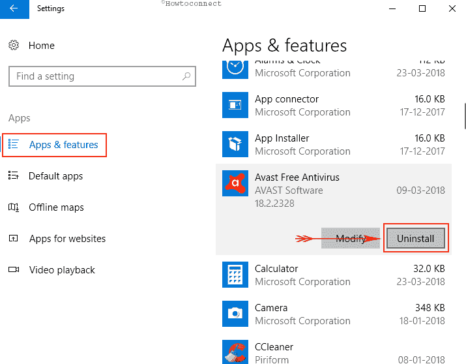
Task: Select App connector entry name
Action: pyautogui.click(x=287, y=99)
